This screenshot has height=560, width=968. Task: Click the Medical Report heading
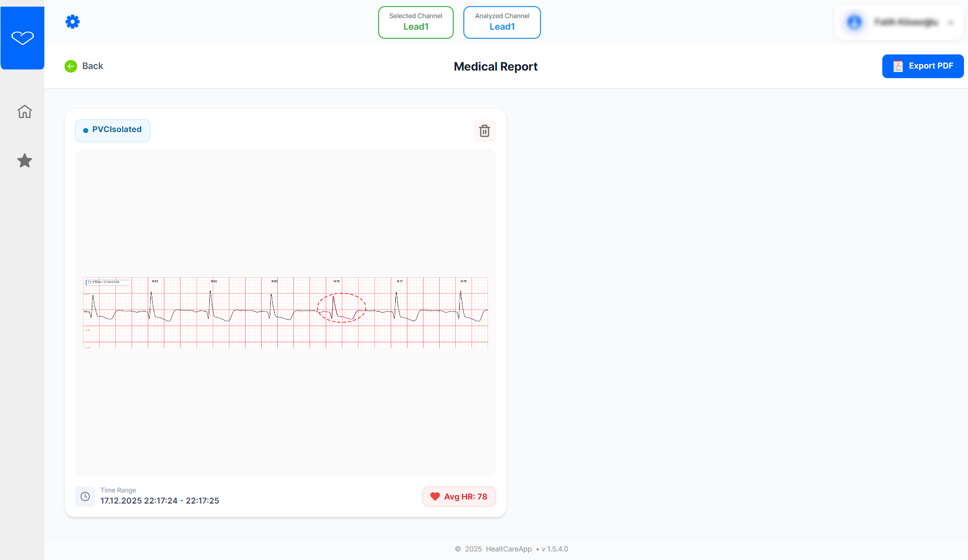click(x=496, y=67)
